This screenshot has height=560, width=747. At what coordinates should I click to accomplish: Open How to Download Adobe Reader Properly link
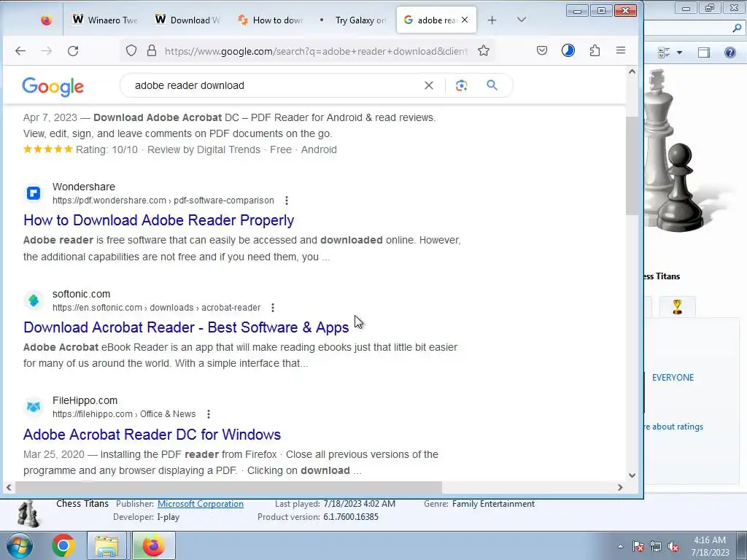pos(158,220)
